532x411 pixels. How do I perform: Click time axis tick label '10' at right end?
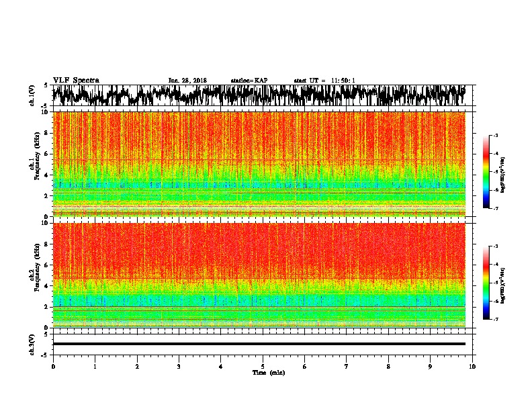click(x=472, y=367)
